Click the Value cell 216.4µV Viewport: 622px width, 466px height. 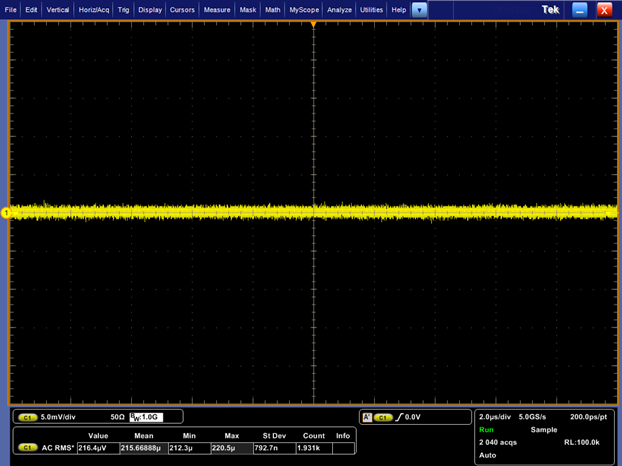tap(98, 448)
